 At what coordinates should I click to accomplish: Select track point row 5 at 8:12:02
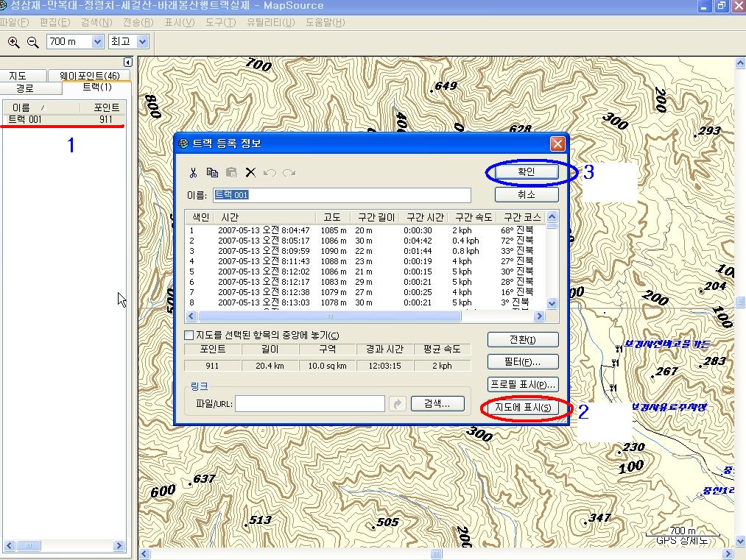pyautogui.click(x=365, y=272)
